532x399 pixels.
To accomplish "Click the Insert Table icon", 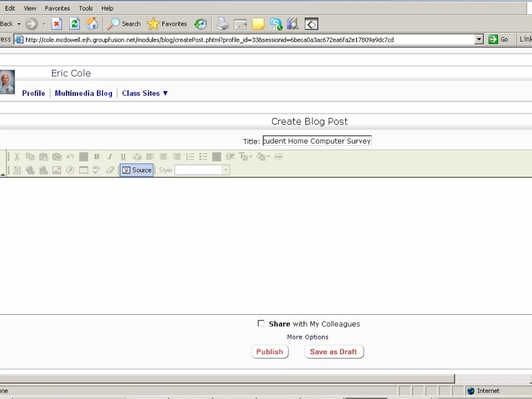I will click(x=83, y=170).
